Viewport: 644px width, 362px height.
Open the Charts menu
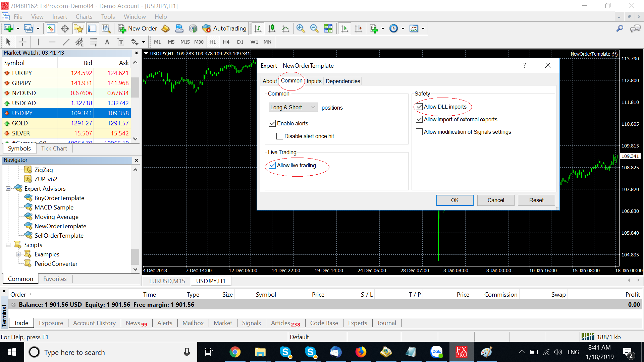point(84,17)
